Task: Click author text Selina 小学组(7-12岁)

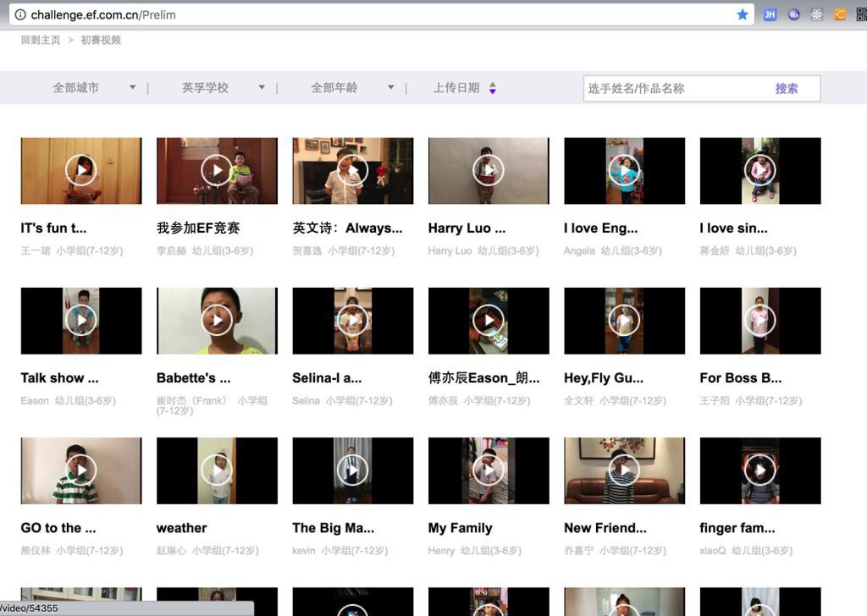Action: tap(342, 400)
